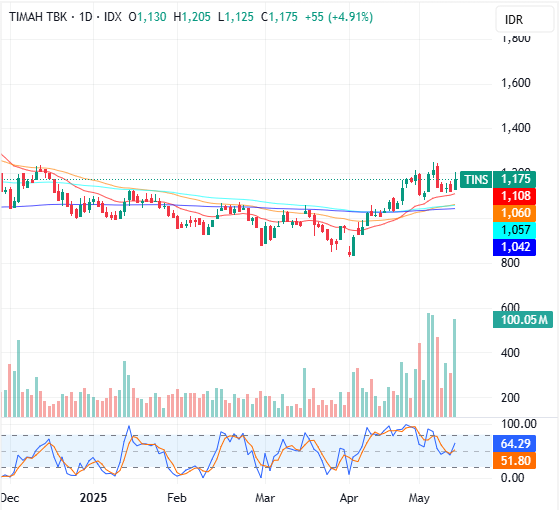Click the 1D interval label in legend
The image size is (559, 510).
coord(86,17)
